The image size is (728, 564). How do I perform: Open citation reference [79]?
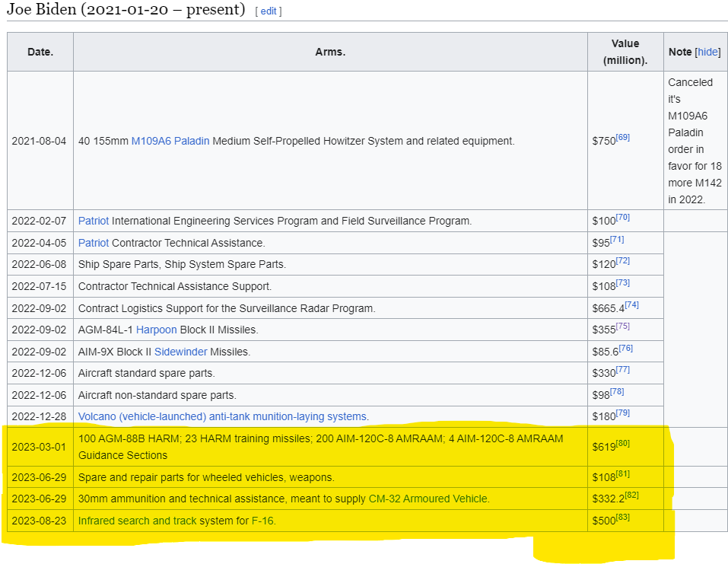tap(622, 413)
